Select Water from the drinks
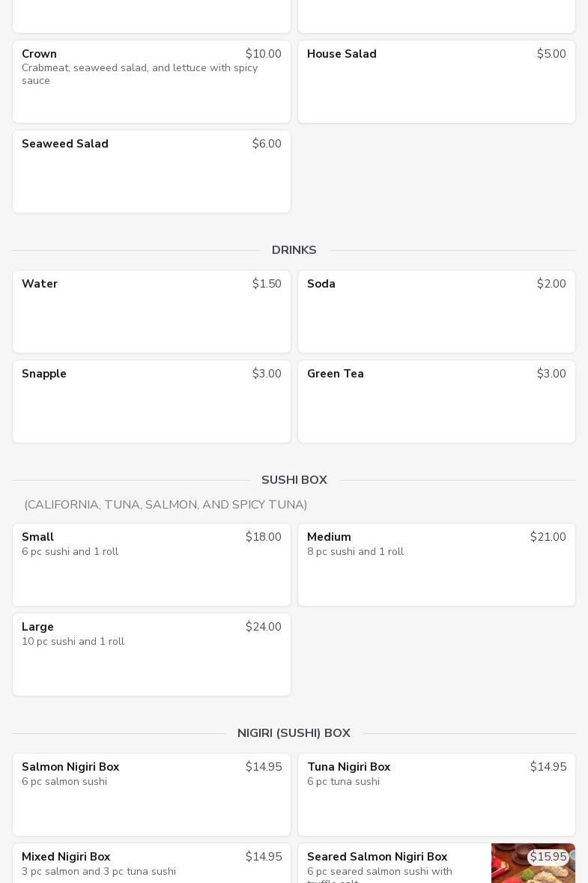The width and height of the screenshot is (588, 883). pos(151,312)
